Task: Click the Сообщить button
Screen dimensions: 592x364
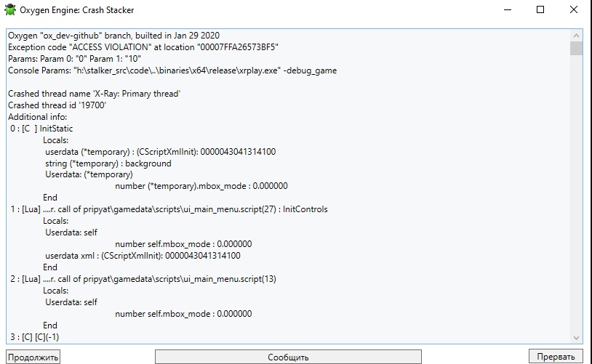Action: (x=288, y=357)
